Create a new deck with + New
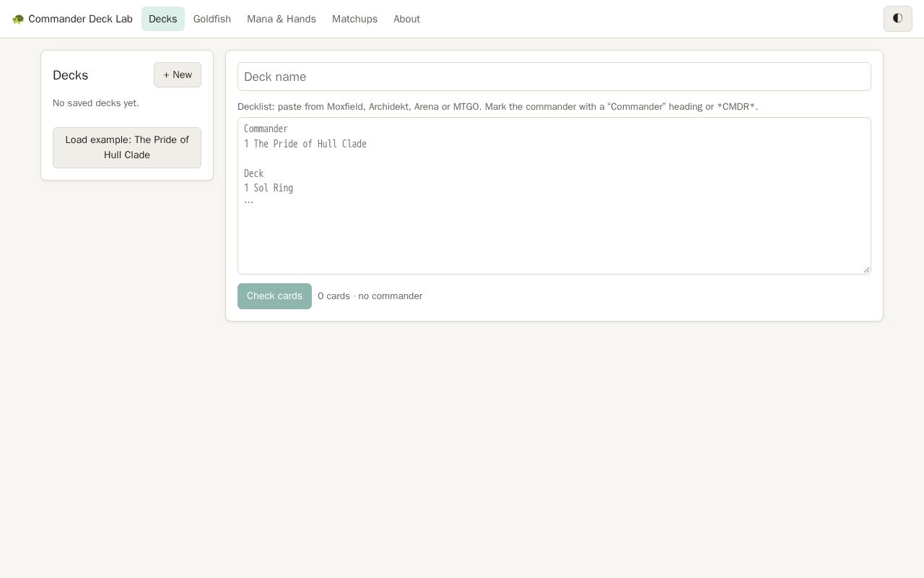This screenshot has width=924, height=578. 178,74
